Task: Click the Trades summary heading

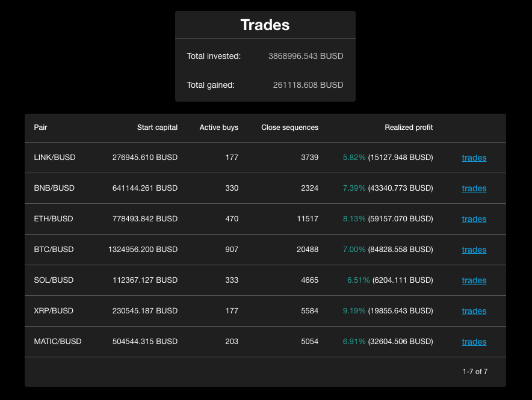Action: pos(265,25)
